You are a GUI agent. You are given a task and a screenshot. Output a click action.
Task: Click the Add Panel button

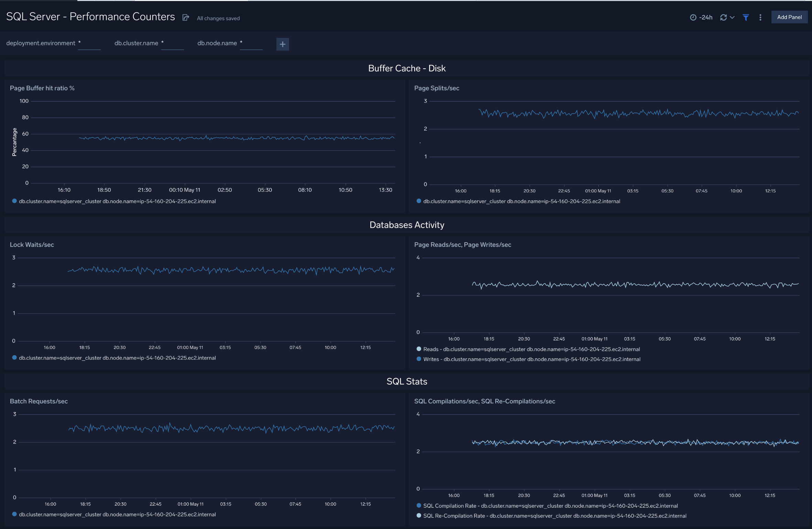pyautogui.click(x=789, y=17)
